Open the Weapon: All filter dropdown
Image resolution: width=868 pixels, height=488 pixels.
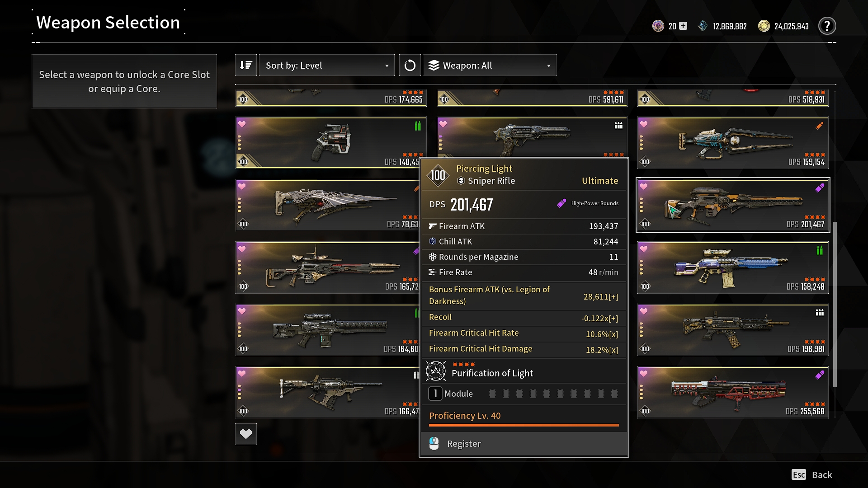pyautogui.click(x=490, y=66)
